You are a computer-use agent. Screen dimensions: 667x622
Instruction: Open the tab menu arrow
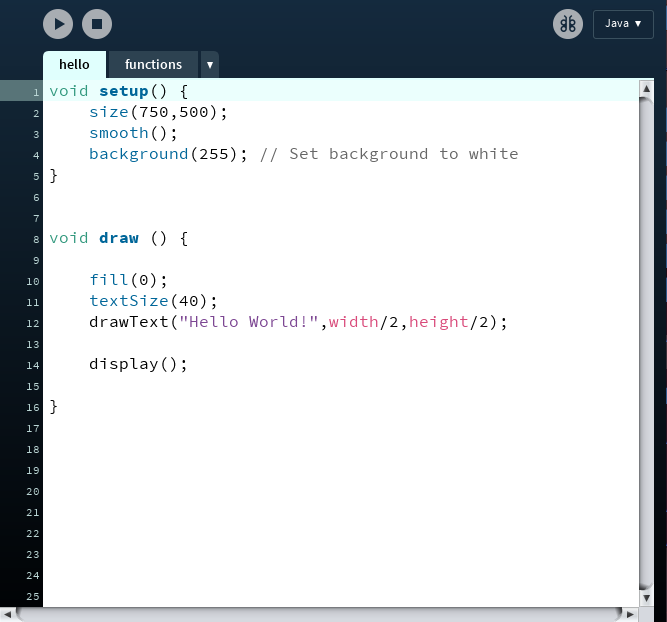click(210, 65)
